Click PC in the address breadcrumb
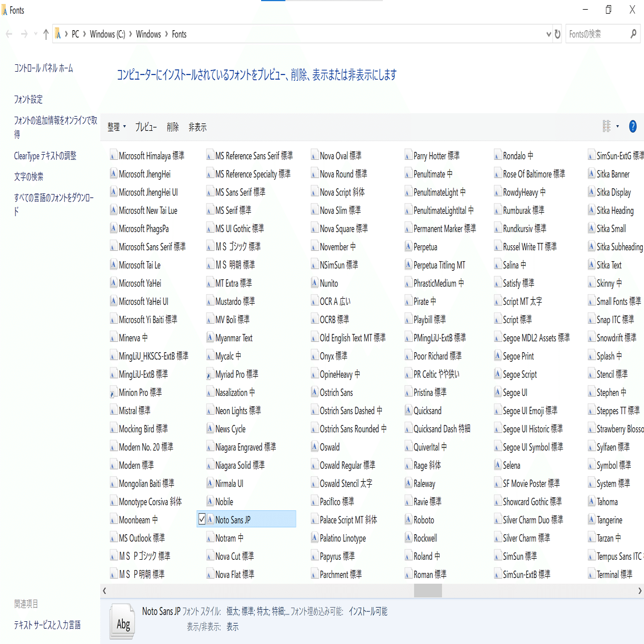 tap(75, 34)
